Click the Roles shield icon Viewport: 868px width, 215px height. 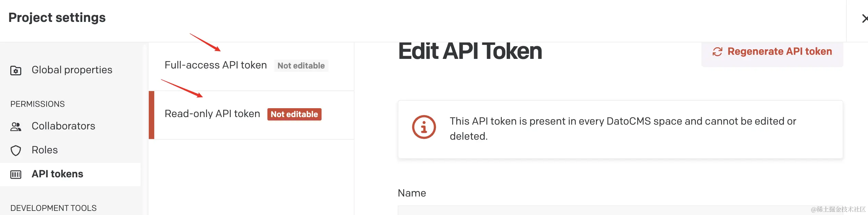pos(16,151)
